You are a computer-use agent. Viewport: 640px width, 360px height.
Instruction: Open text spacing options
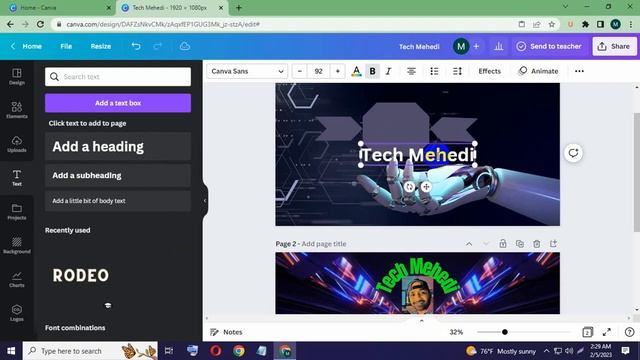(457, 71)
